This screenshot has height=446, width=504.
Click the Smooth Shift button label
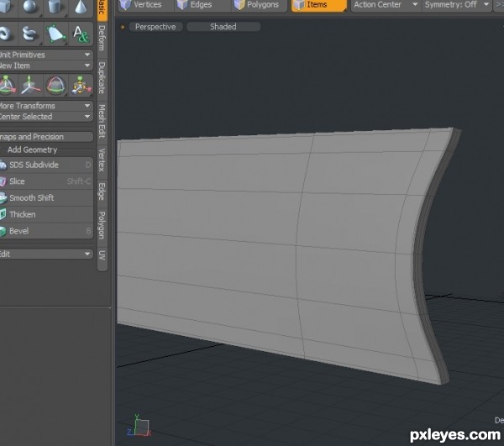pos(32,198)
